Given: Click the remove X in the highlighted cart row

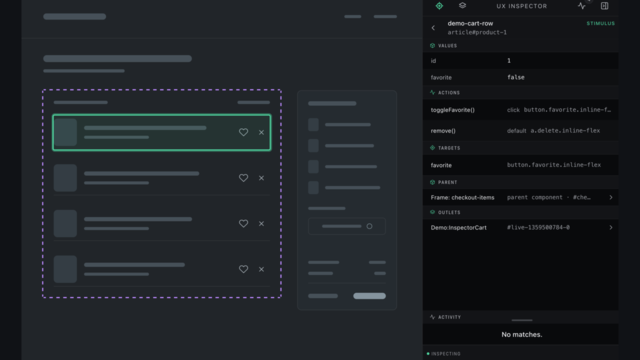Looking at the screenshot, I should 261,132.
